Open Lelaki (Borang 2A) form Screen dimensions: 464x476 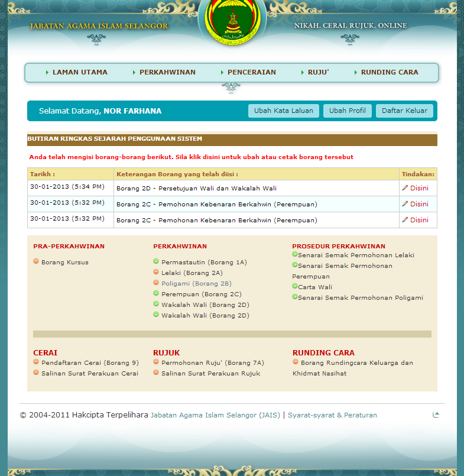click(192, 273)
